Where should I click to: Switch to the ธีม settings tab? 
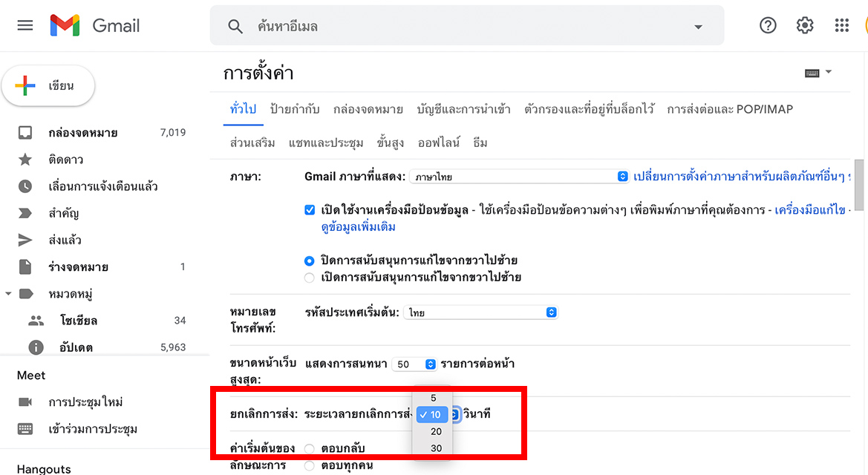[480, 142]
